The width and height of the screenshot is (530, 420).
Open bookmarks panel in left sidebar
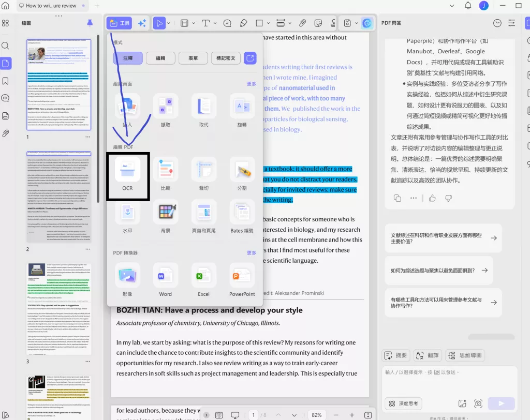[5, 81]
